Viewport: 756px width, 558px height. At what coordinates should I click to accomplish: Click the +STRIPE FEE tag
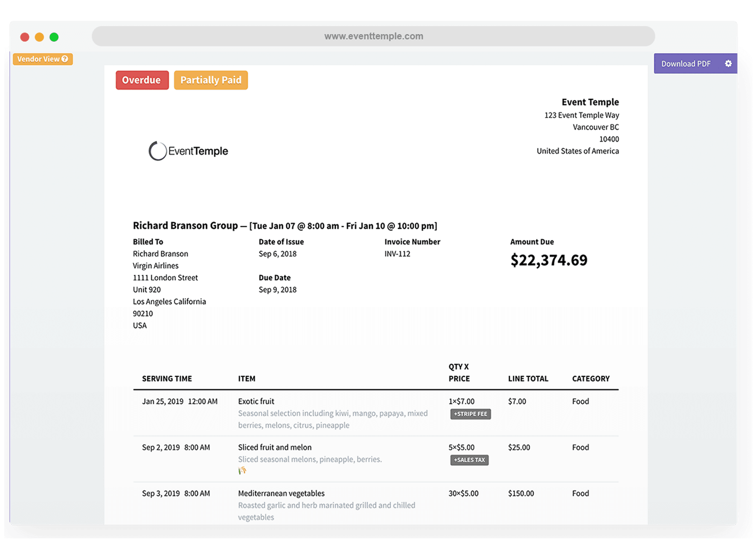[470, 414]
